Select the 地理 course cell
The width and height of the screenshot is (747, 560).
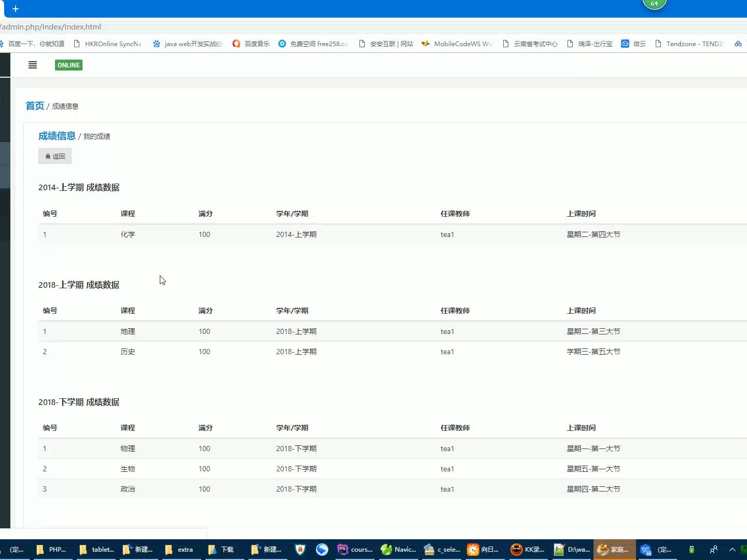128,331
